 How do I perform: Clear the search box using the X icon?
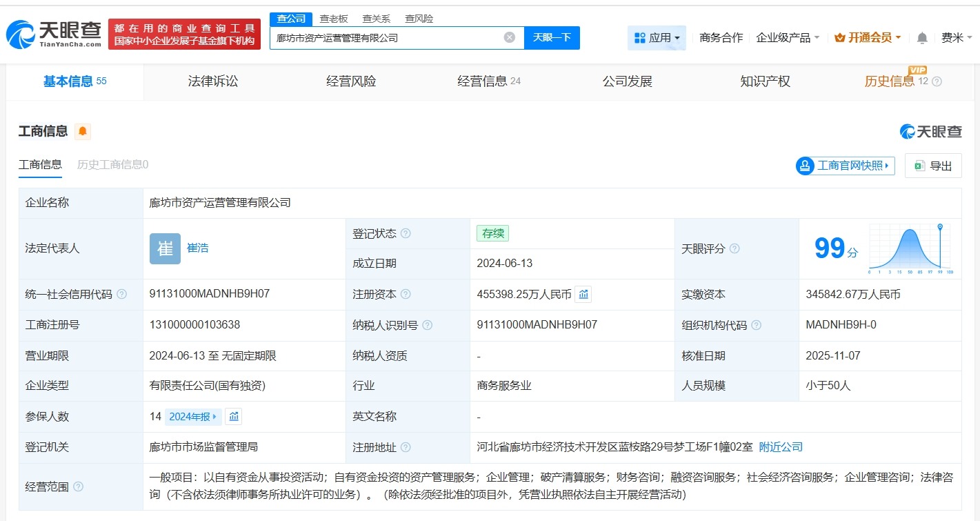pyautogui.click(x=509, y=37)
